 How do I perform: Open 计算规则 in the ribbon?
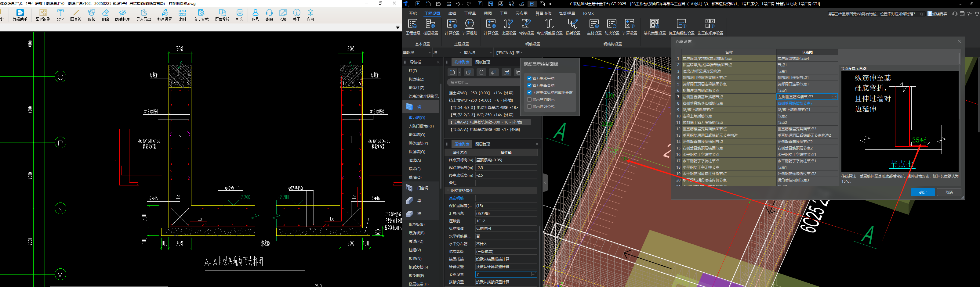470,27
